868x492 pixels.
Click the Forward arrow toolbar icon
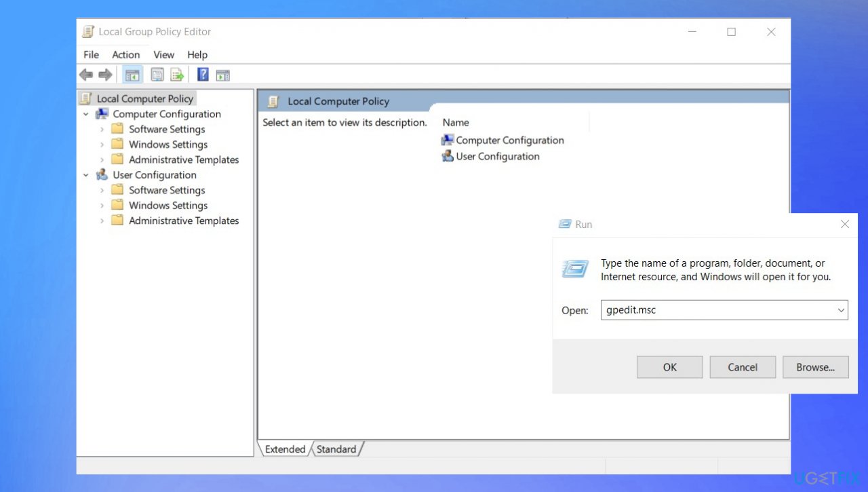point(105,75)
